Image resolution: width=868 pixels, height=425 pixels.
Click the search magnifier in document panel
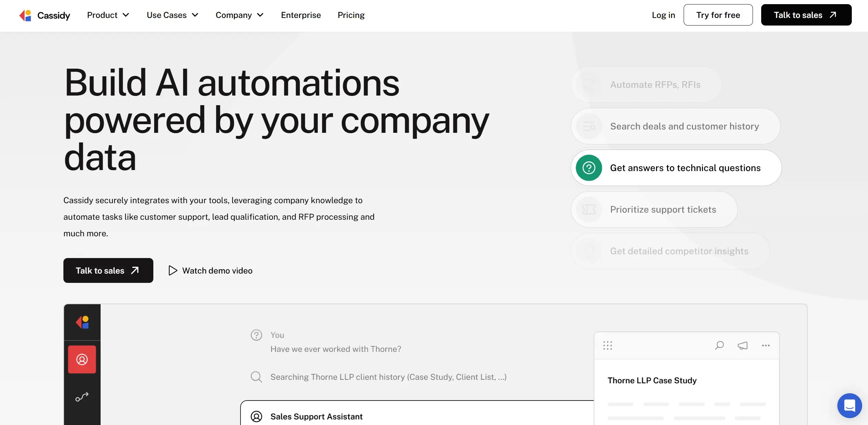719,345
